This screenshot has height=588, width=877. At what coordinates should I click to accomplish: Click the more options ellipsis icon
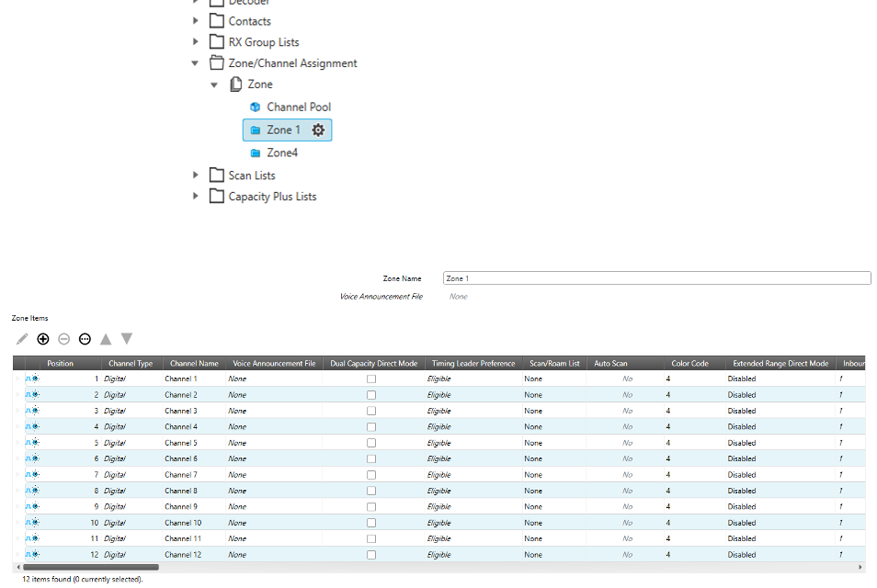(x=85, y=339)
